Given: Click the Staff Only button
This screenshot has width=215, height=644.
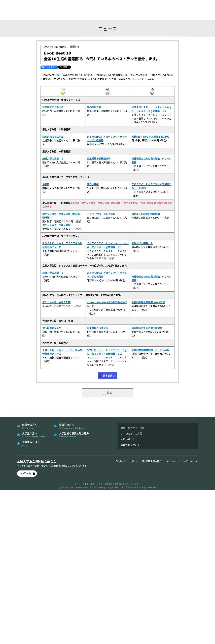Looking at the screenshot, I should [27, 473].
